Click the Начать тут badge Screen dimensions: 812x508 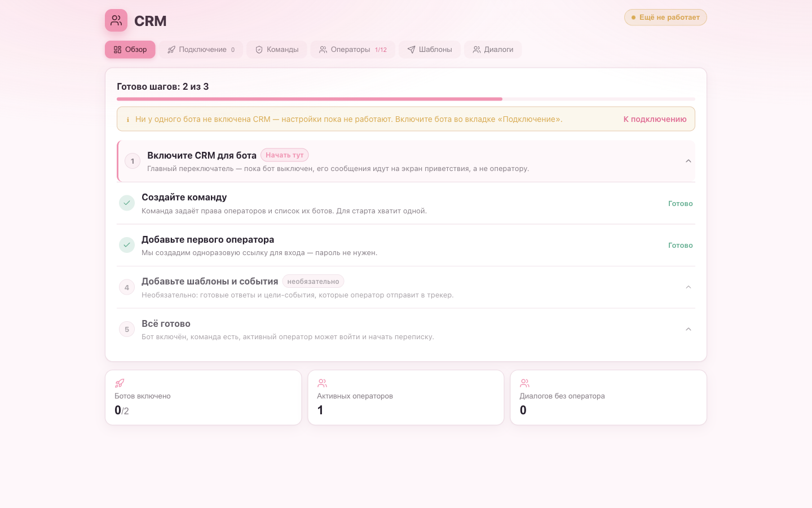285,155
